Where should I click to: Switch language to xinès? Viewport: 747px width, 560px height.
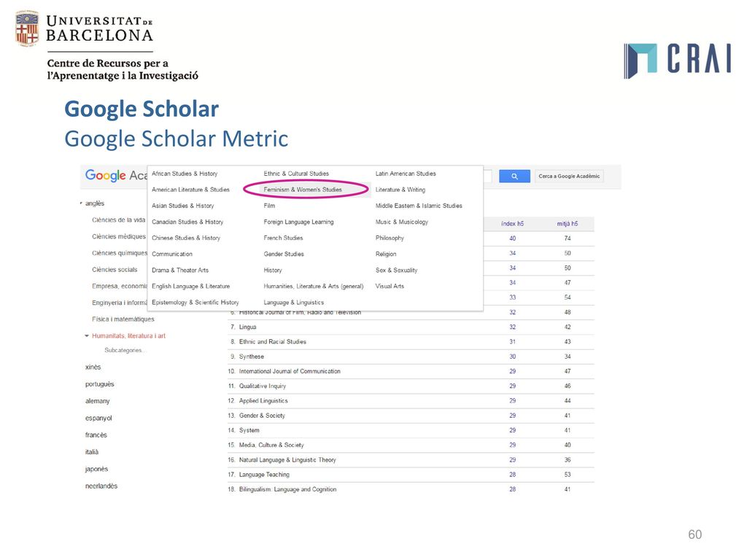point(93,367)
